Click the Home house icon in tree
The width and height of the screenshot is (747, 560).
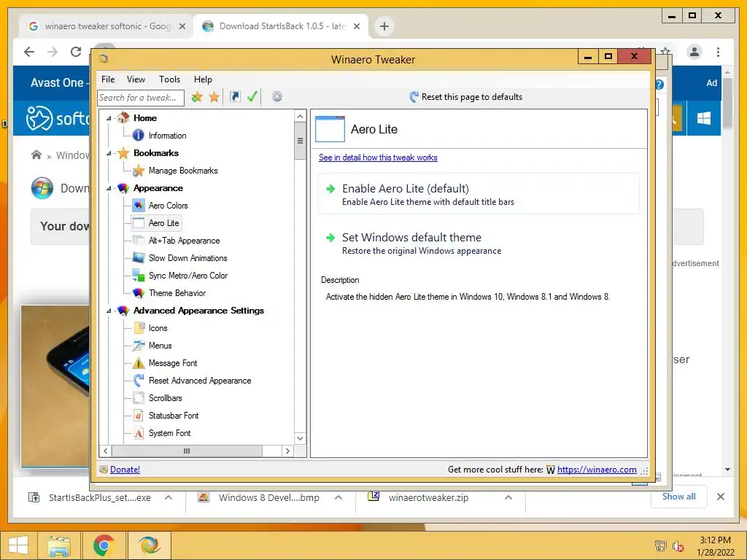click(x=123, y=117)
